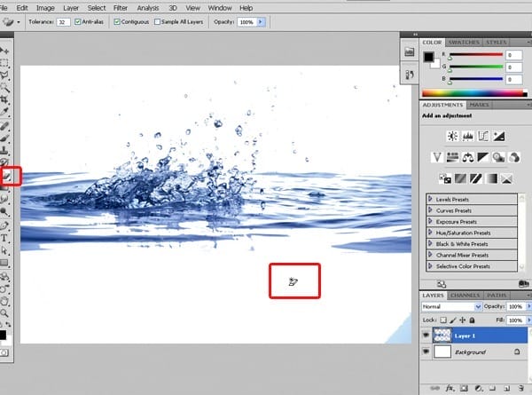The height and width of the screenshot is (395, 532).
Task: Select the Brush tool
Action: (x=4, y=138)
